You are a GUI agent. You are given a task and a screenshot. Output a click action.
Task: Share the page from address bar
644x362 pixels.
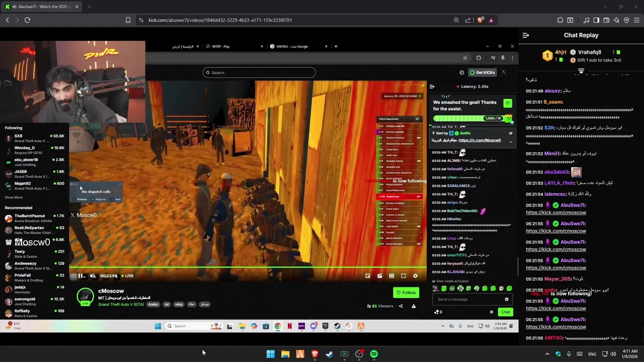468,20
